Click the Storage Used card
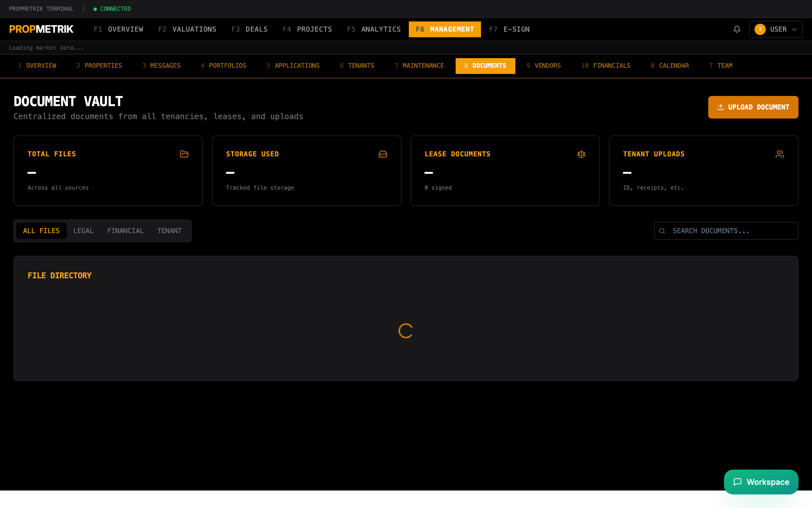The width and height of the screenshot is (812, 508). click(306, 171)
